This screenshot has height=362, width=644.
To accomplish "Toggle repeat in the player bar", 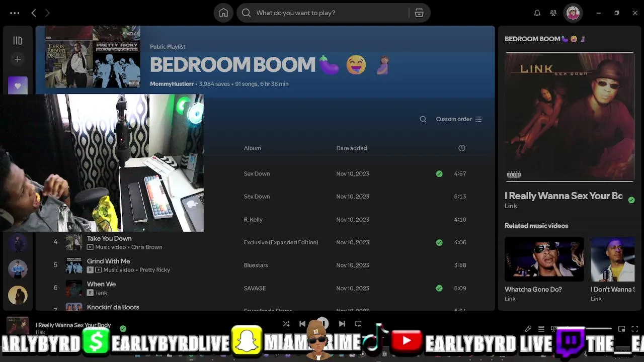I will [358, 324].
